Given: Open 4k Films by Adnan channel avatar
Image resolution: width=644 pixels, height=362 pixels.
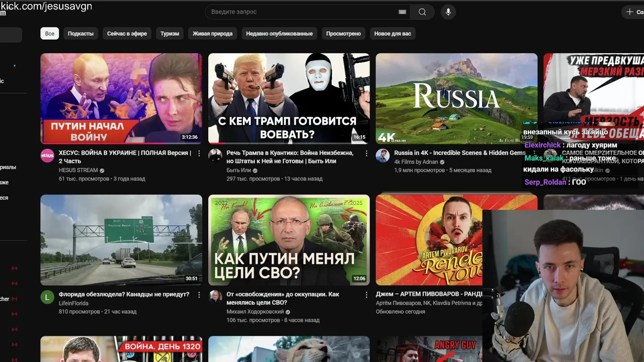Looking at the screenshot, I should click(383, 155).
